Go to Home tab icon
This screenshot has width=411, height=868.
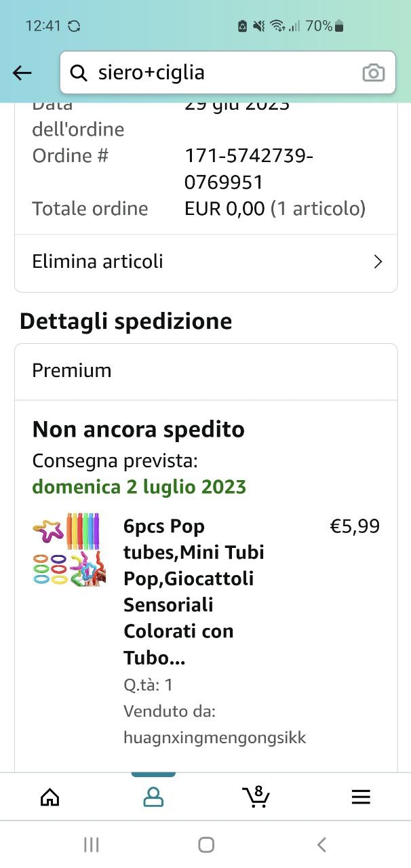pos(50,797)
